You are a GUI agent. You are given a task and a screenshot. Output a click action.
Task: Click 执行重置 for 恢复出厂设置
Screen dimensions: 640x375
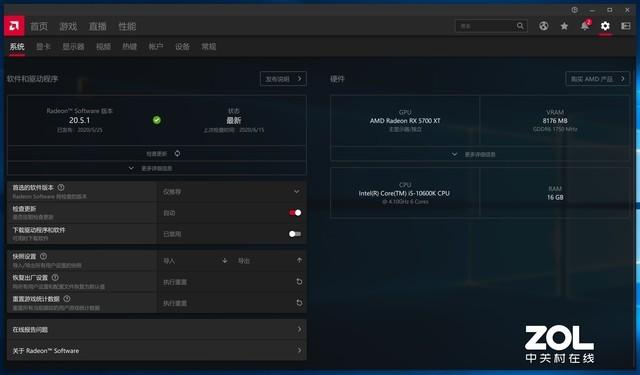(x=231, y=282)
